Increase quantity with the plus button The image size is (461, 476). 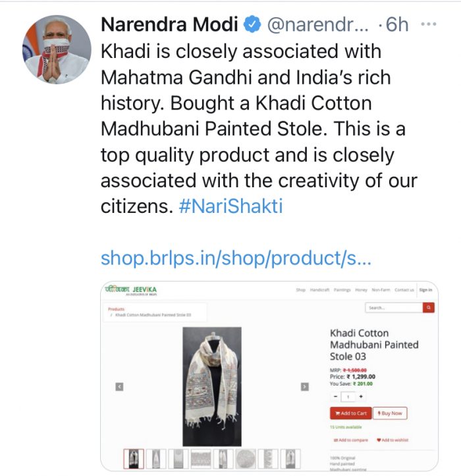point(360,396)
